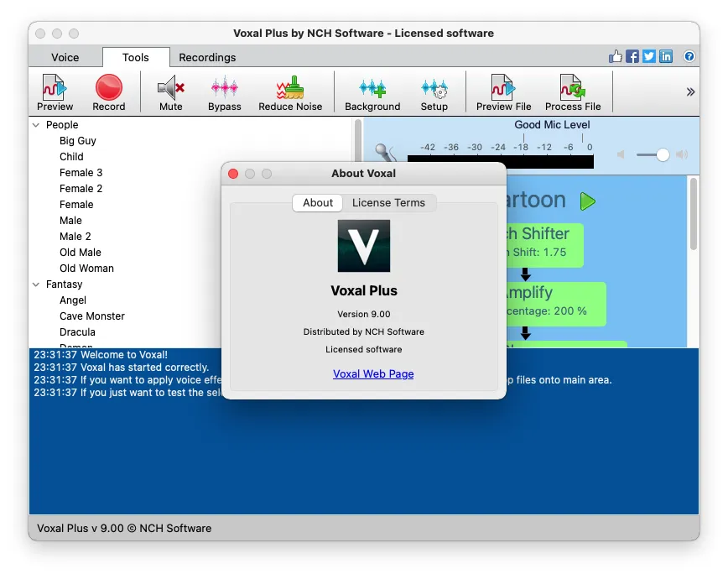Viewport: 728px width, 574px height.
Task: Select the Male 2 voice
Action: point(75,237)
